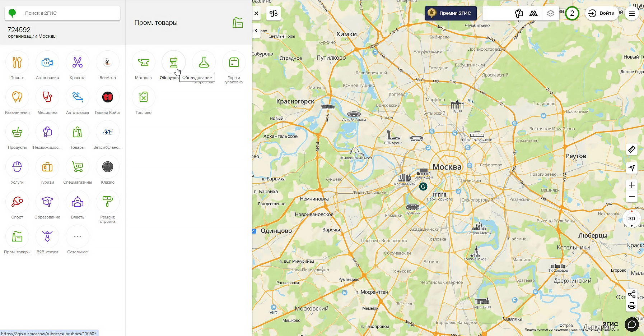Click the ruler measurement tool
644x336 pixels.
[x=631, y=149]
